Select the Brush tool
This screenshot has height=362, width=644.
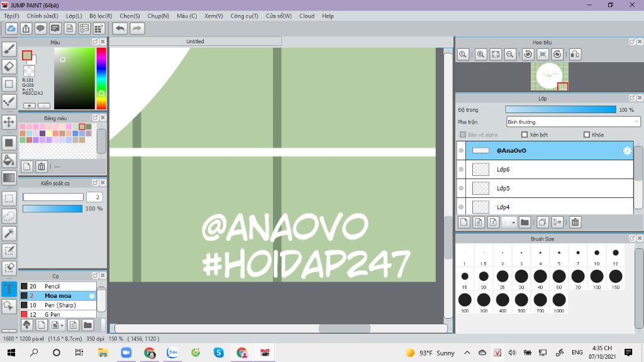[x=9, y=49]
